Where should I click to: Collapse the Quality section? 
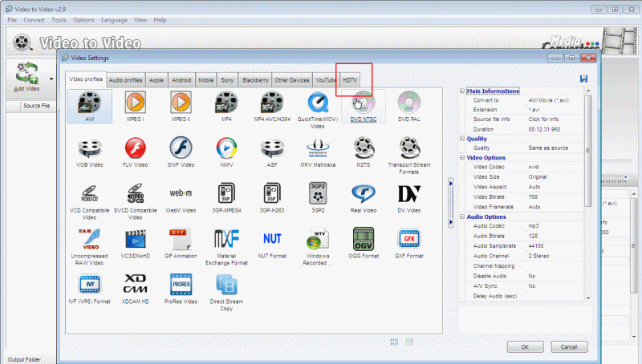(x=462, y=139)
